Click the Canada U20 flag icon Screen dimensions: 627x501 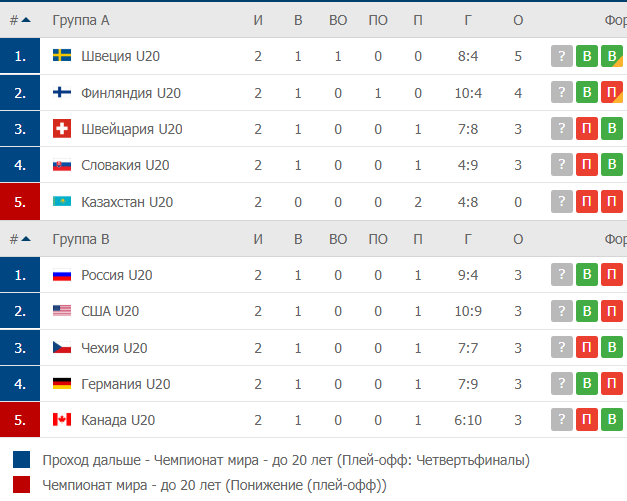tap(62, 419)
